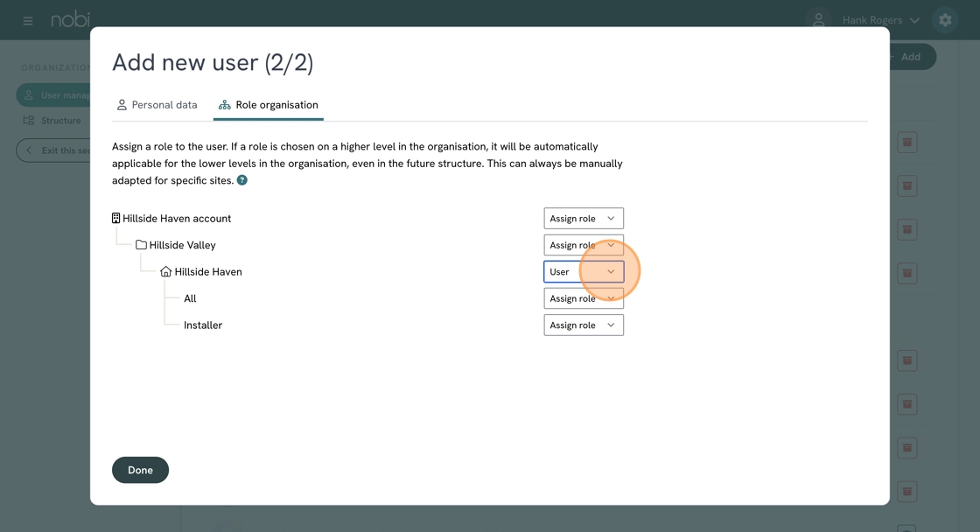980x532 pixels.
Task: Click the house icon next to Hillside Haven
Action: pos(165,272)
